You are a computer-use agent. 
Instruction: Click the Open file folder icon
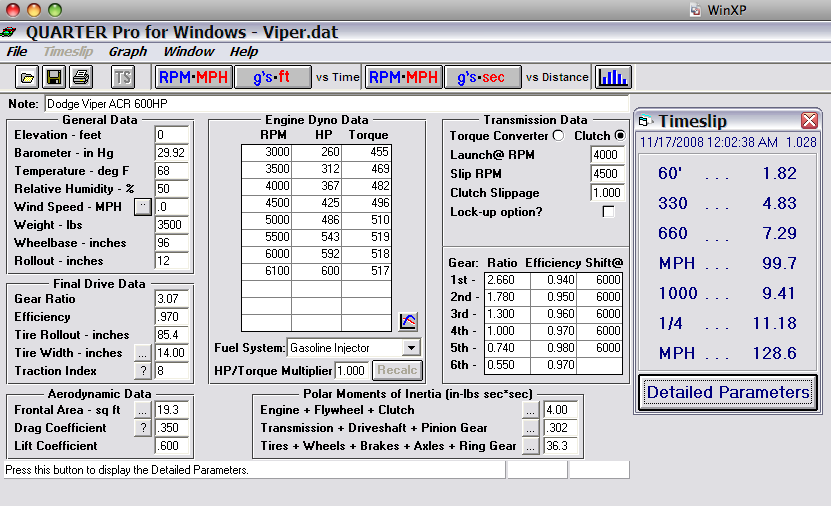28,77
